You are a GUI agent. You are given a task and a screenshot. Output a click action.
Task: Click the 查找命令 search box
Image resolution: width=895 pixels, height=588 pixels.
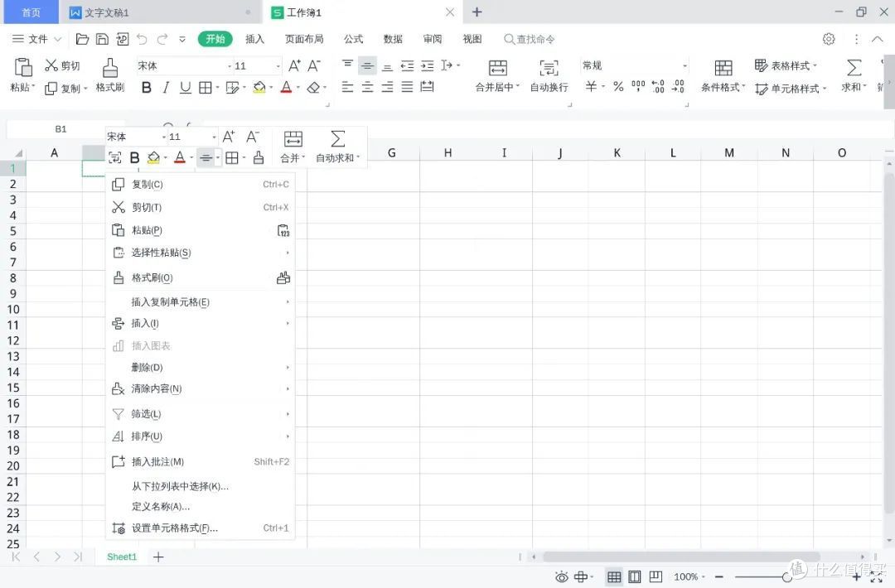529,39
